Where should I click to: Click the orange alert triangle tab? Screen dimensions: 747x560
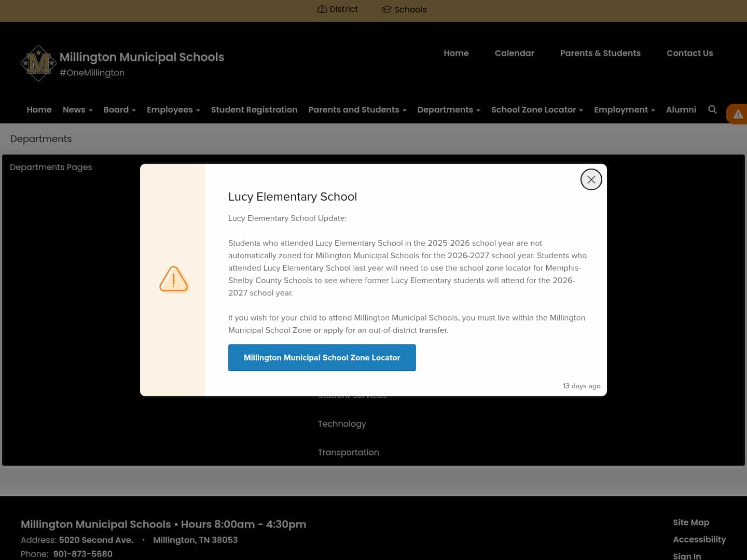click(737, 114)
